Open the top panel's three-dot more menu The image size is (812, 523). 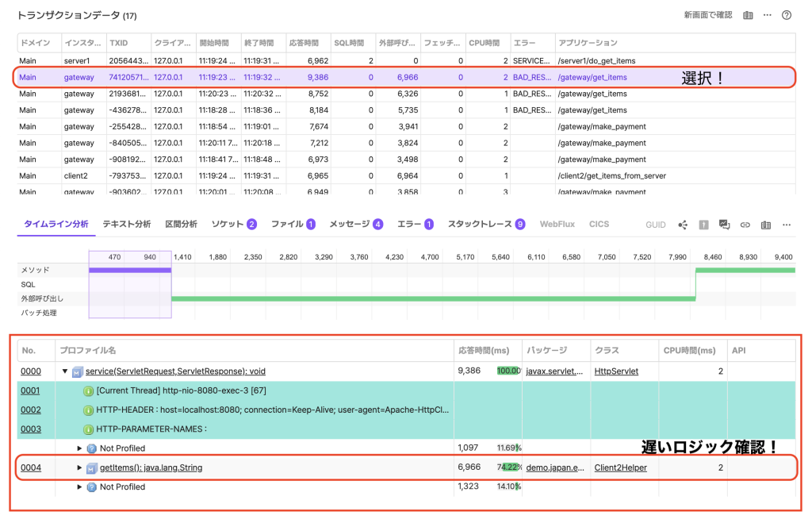(x=768, y=15)
